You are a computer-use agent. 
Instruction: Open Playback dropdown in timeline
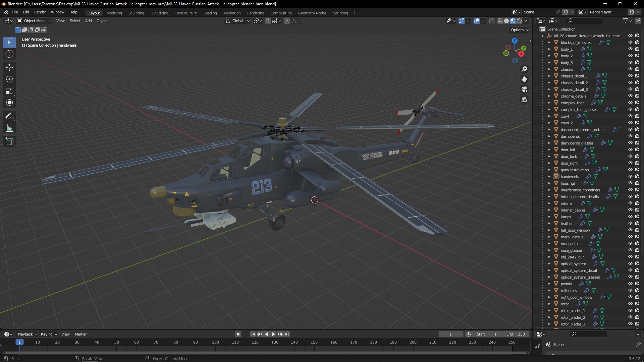click(x=27, y=334)
